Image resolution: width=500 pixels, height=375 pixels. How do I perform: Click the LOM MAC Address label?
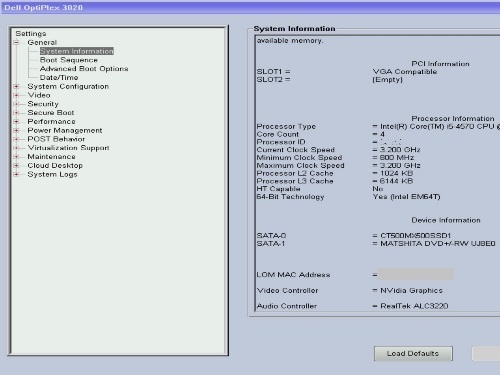pos(293,275)
